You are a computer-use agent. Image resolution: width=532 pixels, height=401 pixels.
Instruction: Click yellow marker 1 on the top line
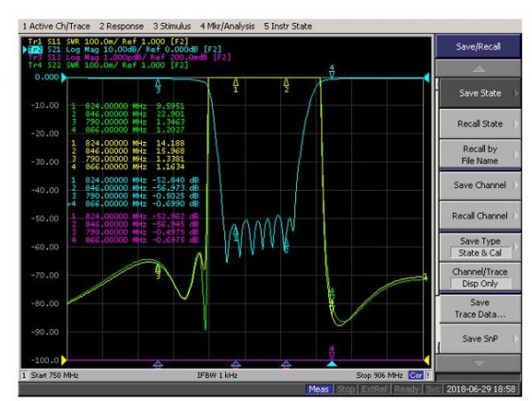236,85
